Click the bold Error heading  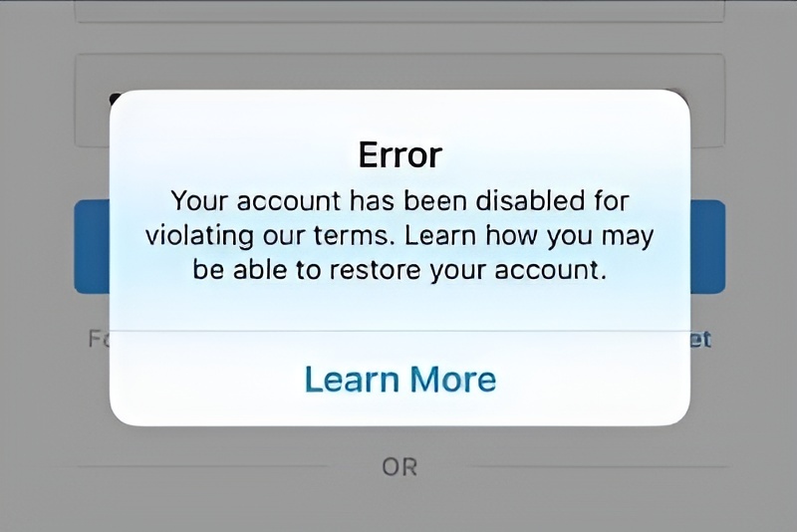(400, 154)
